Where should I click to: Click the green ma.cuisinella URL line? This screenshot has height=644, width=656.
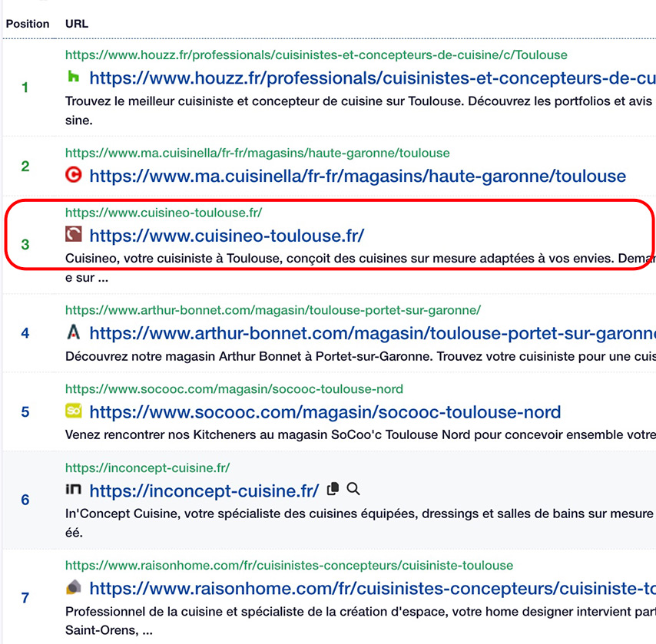257,153
